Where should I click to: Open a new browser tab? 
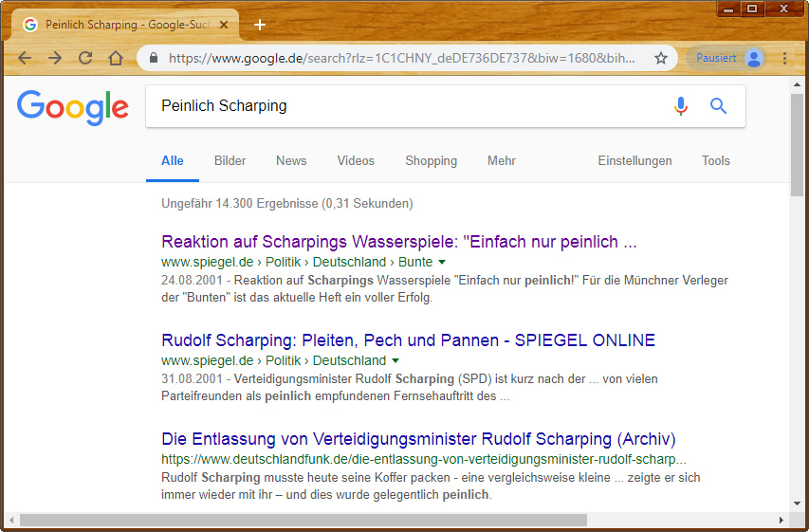pyautogui.click(x=260, y=25)
